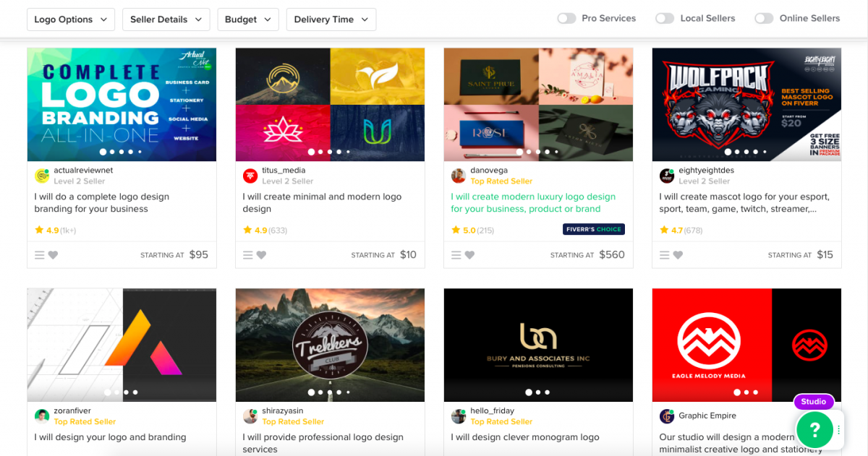Click list menu icon on titus_media gig
This screenshot has width=868, height=456.
click(248, 255)
